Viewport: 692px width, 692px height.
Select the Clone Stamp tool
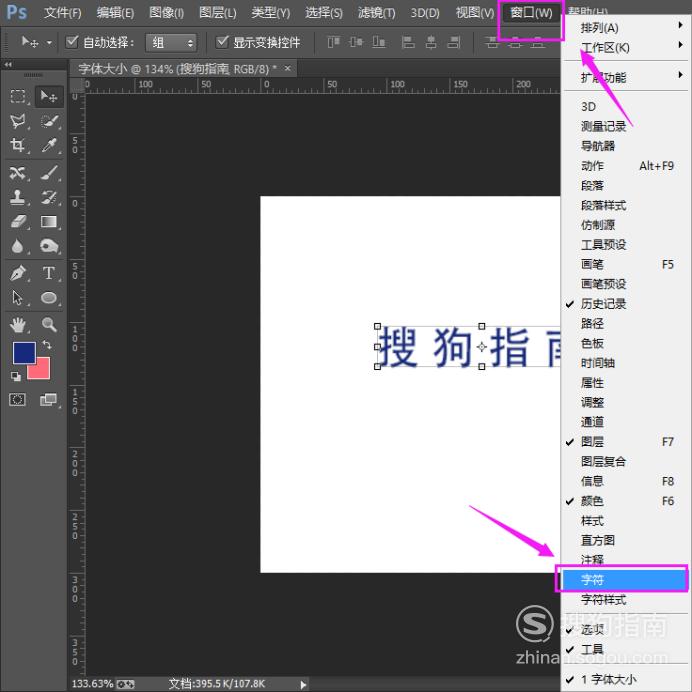(x=18, y=197)
